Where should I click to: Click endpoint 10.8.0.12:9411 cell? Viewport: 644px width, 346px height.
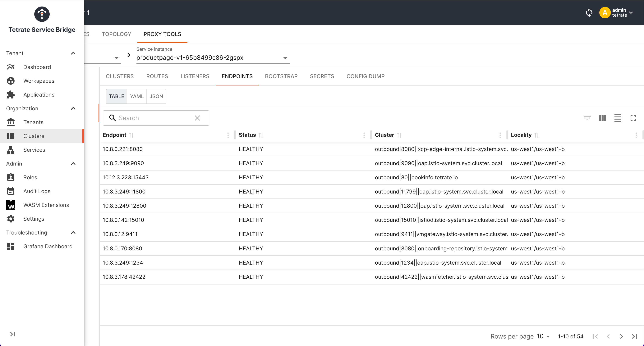(x=120, y=234)
